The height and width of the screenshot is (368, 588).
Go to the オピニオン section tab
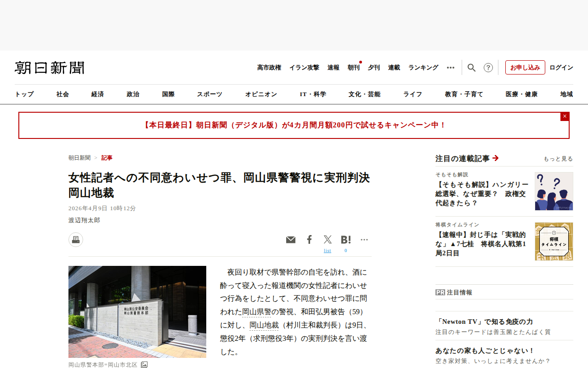click(x=261, y=94)
